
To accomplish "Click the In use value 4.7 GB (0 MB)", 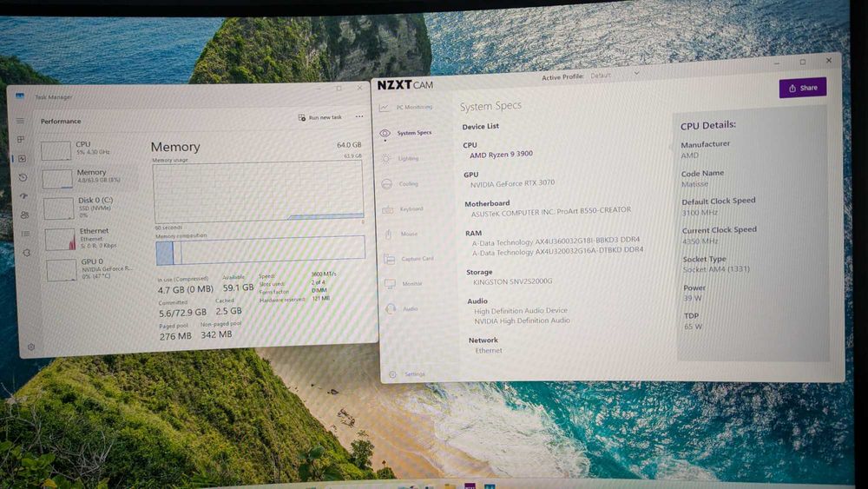I will click(186, 289).
